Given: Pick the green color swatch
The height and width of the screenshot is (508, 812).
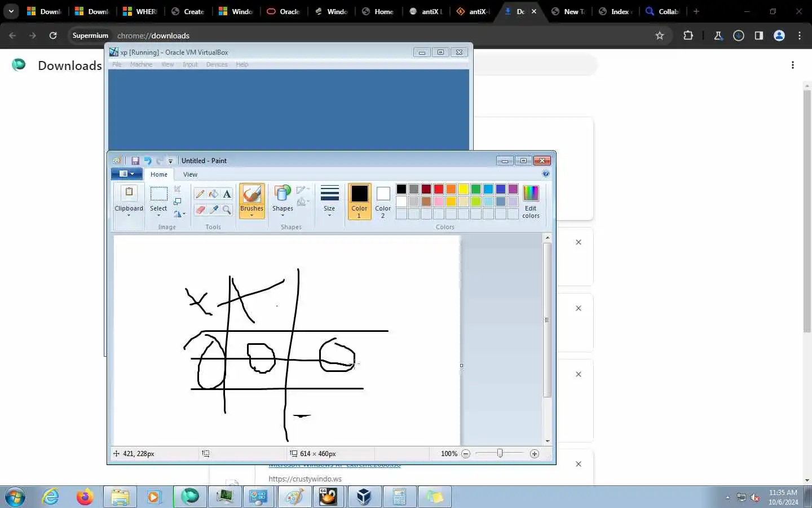Looking at the screenshot, I should coord(476,189).
